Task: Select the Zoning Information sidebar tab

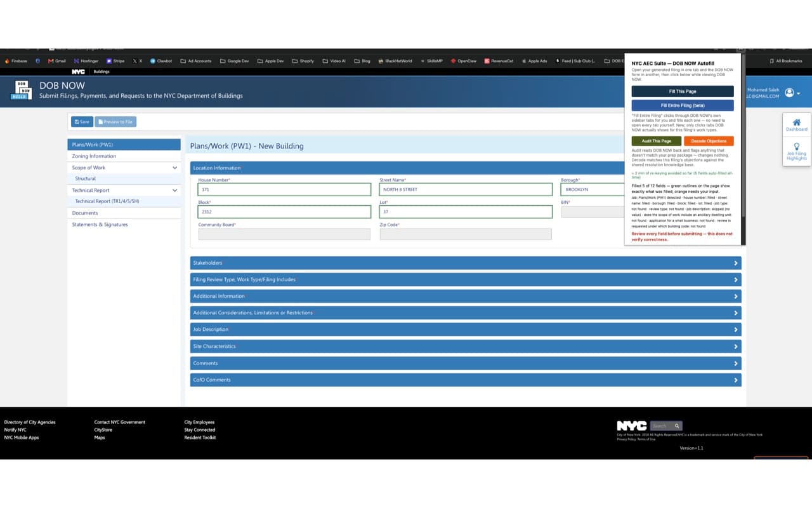Action: pyautogui.click(x=124, y=156)
